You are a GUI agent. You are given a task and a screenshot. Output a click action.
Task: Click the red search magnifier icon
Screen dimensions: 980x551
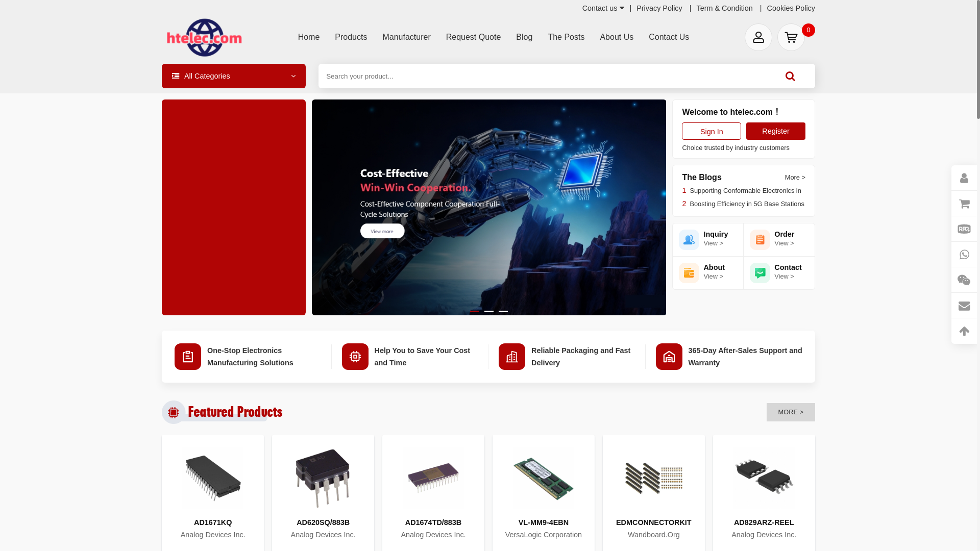coord(790,76)
